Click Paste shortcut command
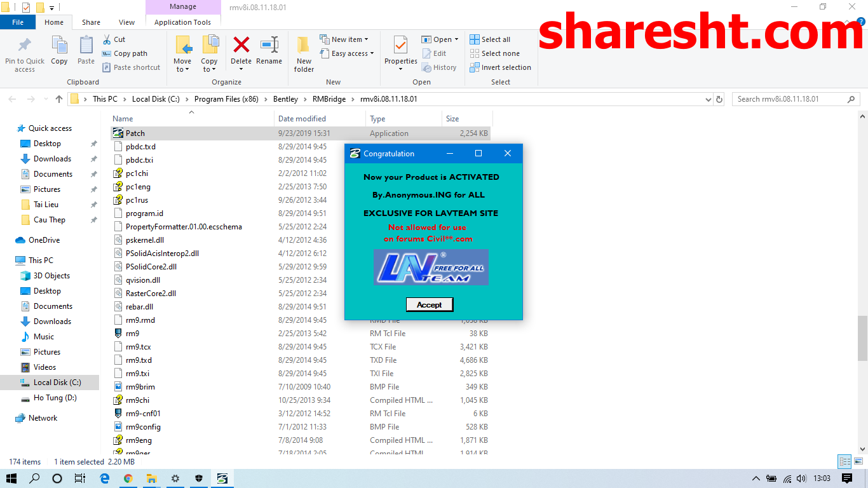The image size is (868, 488). [131, 67]
